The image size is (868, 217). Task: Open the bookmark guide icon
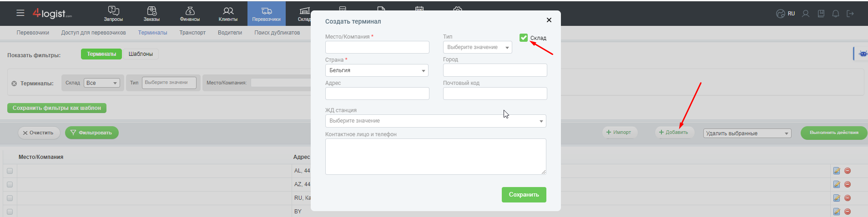pyautogui.click(x=821, y=14)
